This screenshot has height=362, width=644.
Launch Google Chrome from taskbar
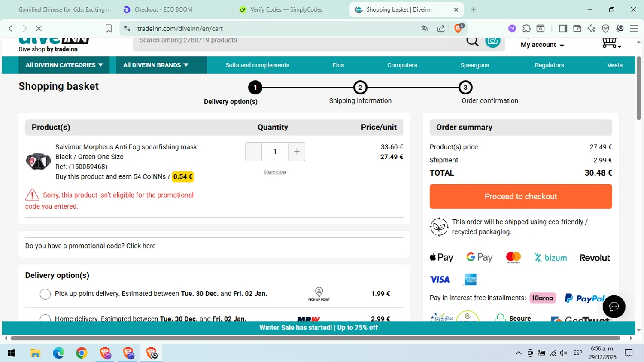(x=82, y=353)
